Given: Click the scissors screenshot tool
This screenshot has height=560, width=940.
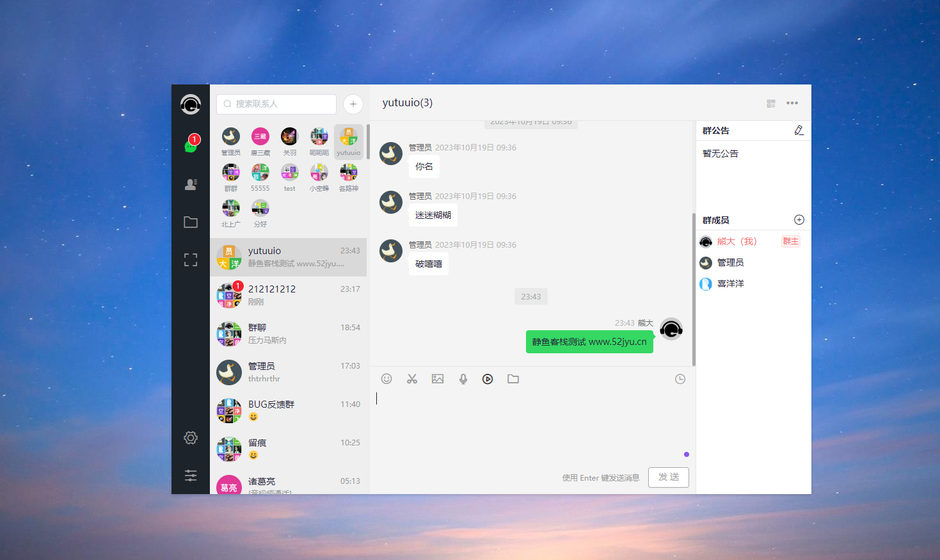Looking at the screenshot, I should [x=412, y=379].
